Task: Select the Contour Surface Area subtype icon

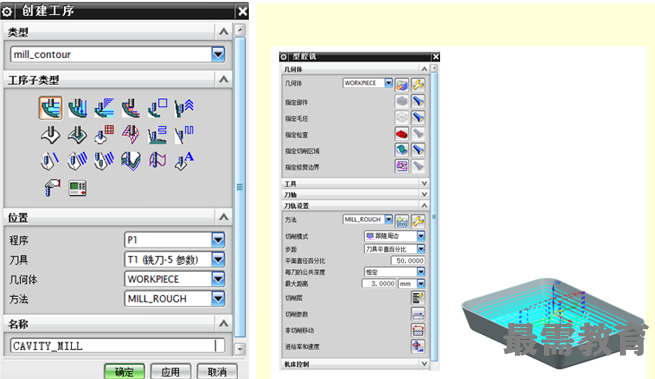Action: coord(104,135)
